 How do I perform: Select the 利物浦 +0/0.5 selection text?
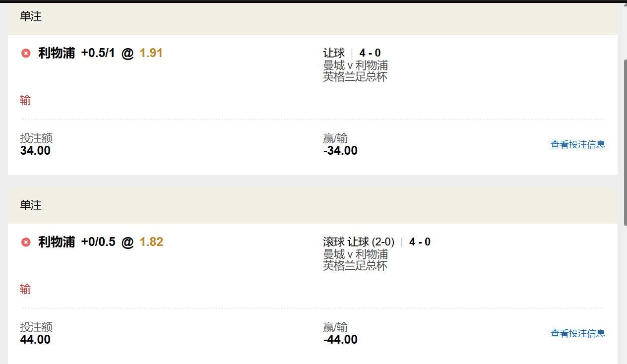pyautogui.click(x=76, y=242)
